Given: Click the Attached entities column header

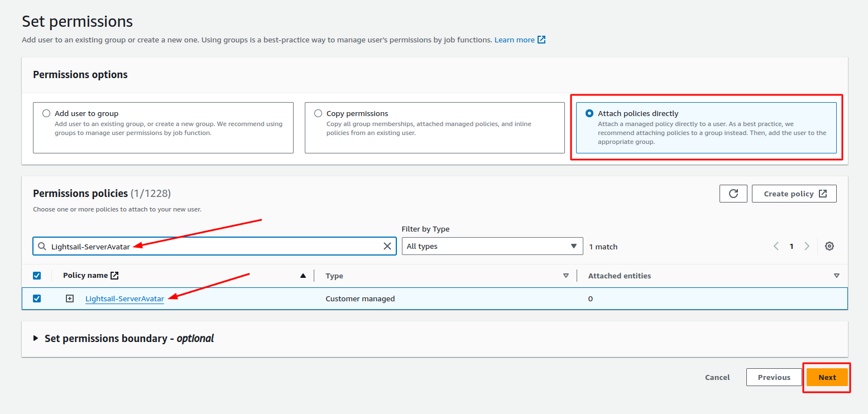Looking at the screenshot, I should coord(620,276).
